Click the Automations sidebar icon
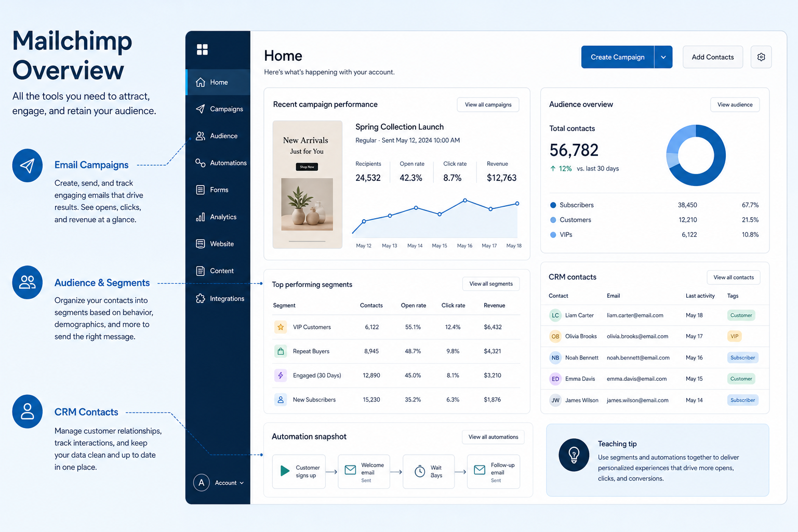Viewport: 798px width, 532px height. tap(201, 163)
